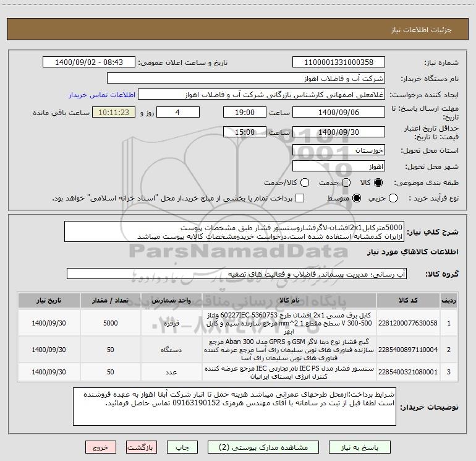Click the countdown timer 10:11:23 field

click(x=114, y=112)
